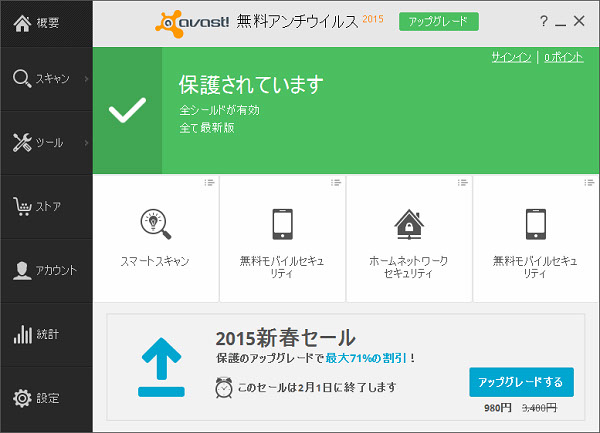Click the 全シールドが有効 status text

point(220,110)
